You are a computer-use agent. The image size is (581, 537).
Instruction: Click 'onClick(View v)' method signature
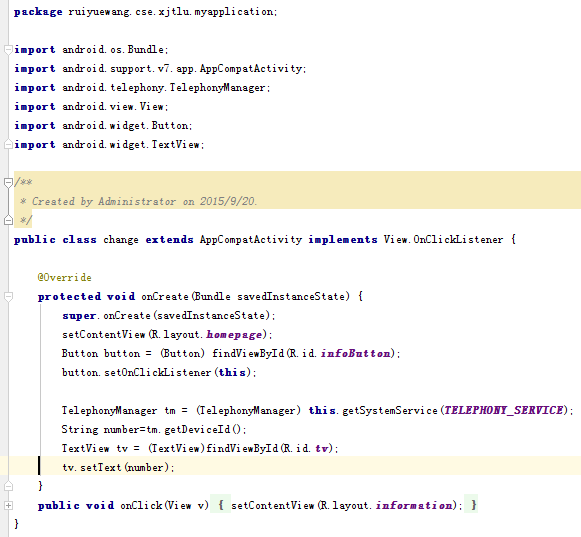click(x=165, y=505)
